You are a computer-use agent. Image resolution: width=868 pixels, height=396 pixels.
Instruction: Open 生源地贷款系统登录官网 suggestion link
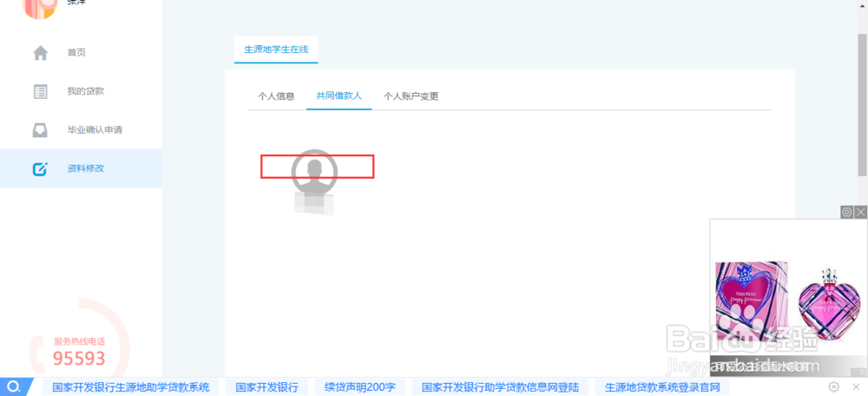[662, 387]
